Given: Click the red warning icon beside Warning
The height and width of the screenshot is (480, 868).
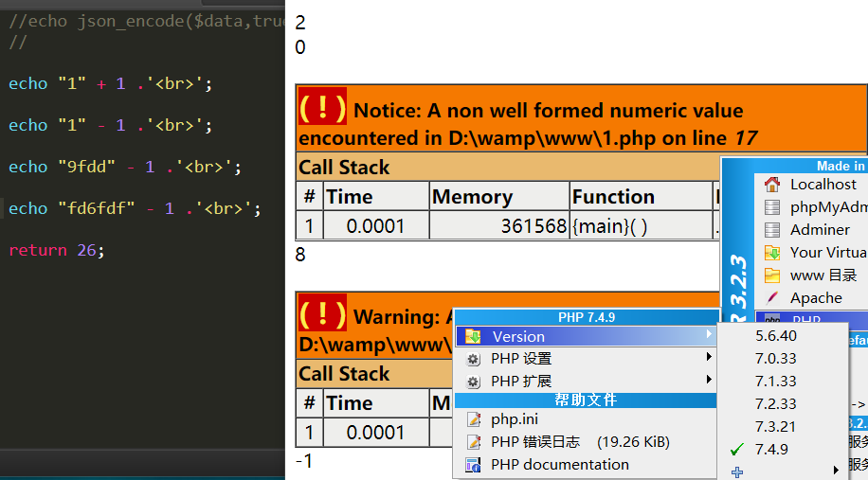Looking at the screenshot, I should pyautogui.click(x=322, y=313).
